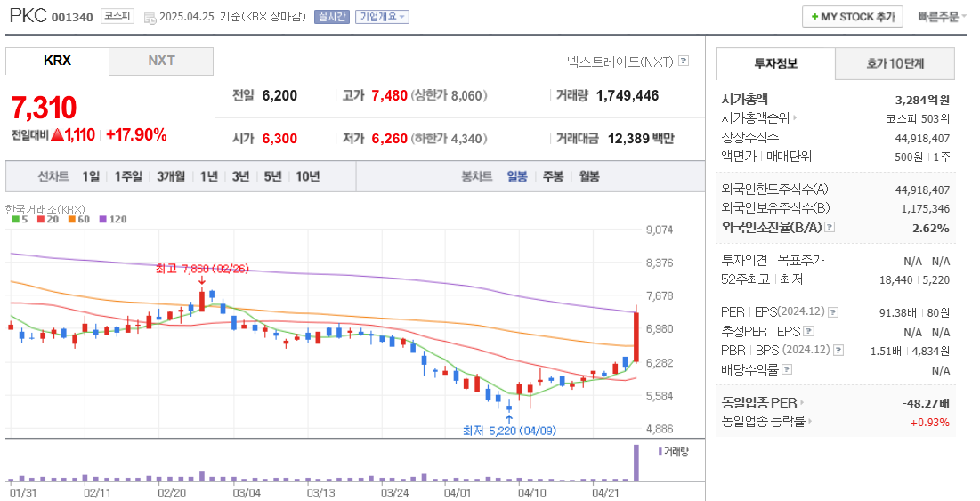Image resolution: width=980 pixels, height=501 pixels.
Task: Click the 코스피 market badge
Action: (x=117, y=16)
